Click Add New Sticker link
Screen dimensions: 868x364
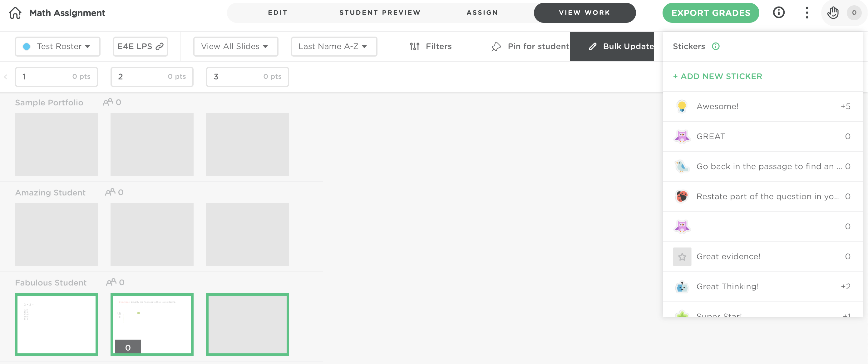tap(718, 76)
